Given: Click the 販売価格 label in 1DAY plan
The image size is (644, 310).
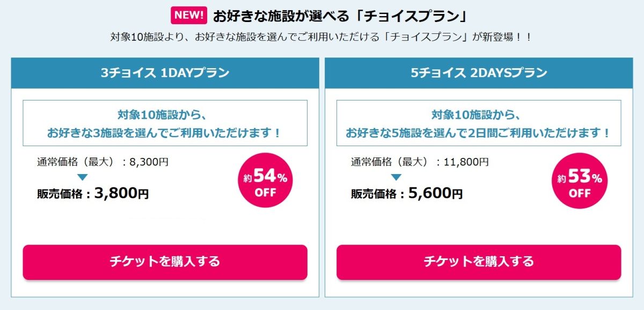Looking at the screenshot, I should pos(60,194).
